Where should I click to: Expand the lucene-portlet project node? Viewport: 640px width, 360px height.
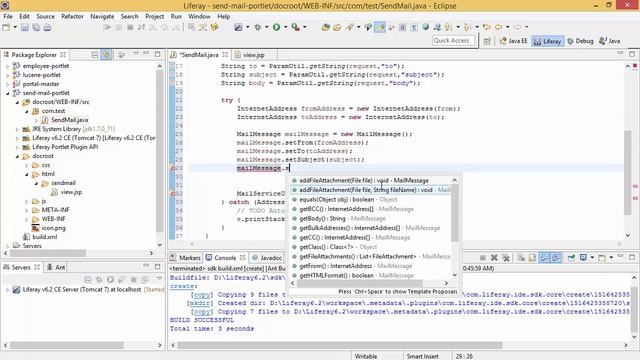click(x=7, y=75)
